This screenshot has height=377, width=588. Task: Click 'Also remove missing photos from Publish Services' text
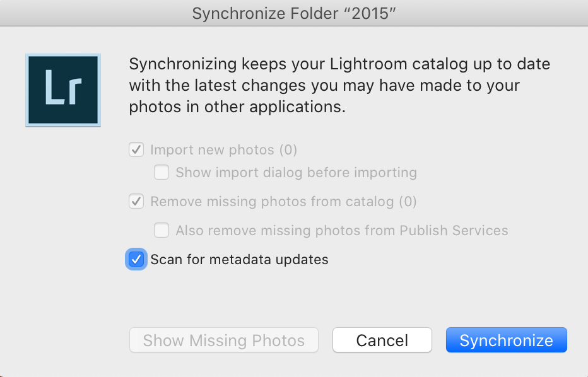click(x=342, y=231)
